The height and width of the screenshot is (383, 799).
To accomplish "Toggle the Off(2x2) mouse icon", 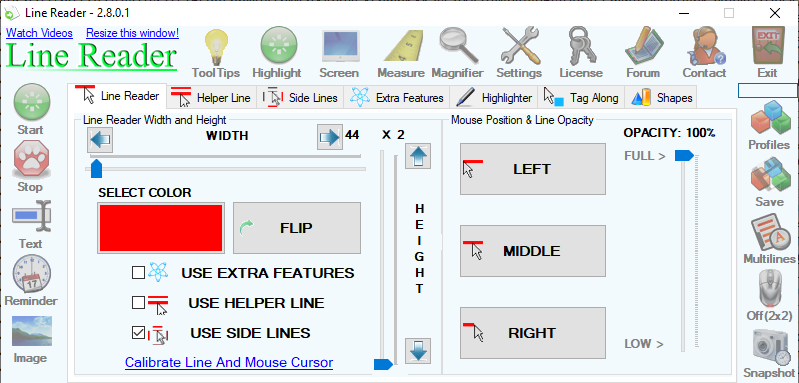I will click(x=769, y=288).
